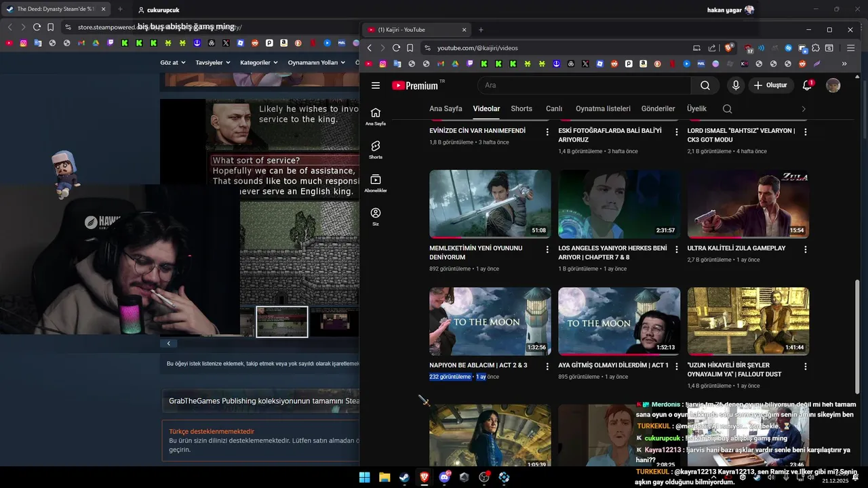Activate voice search microphone on YouTube
Viewport: 868px width, 488px height.
pyautogui.click(x=736, y=85)
